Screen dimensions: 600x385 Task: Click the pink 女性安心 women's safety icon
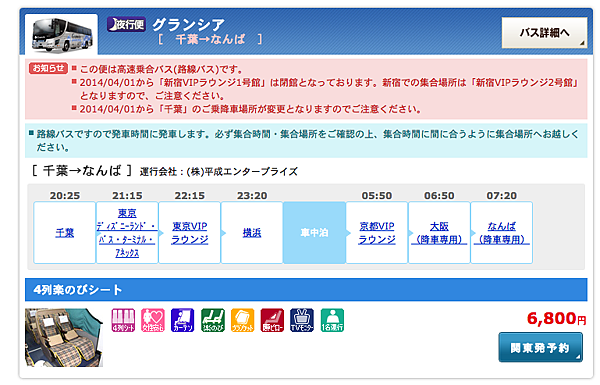tap(153, 320)
